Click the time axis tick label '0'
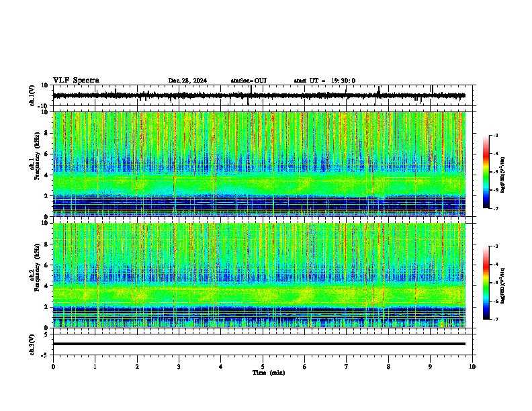Screen dimensions: 532x411 pyautogui.click(x=53, y=367)
